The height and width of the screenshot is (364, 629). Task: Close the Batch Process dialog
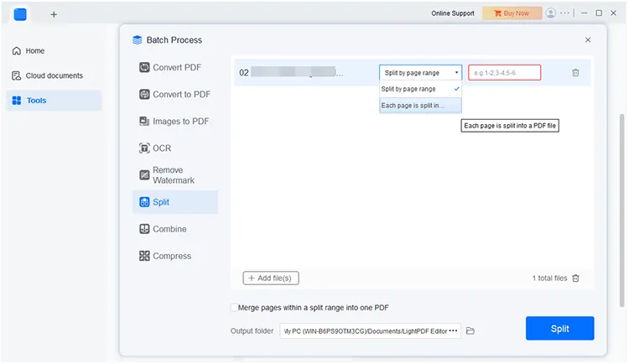588,39
